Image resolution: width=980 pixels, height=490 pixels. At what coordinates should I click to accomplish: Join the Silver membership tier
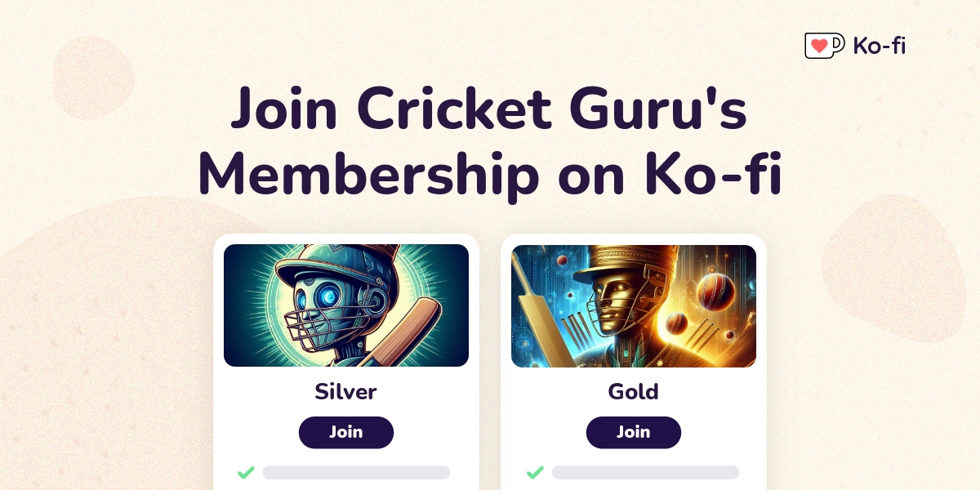point(346,432)
